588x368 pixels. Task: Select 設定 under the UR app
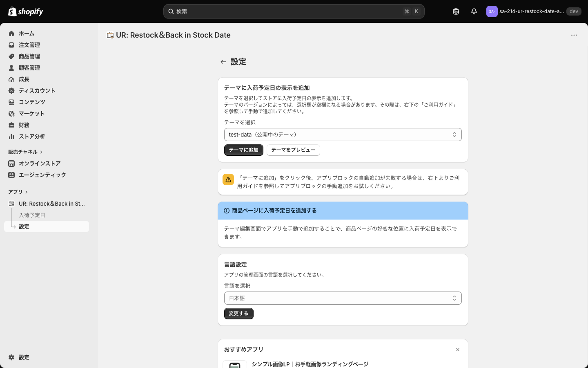click(x=47, y=227)
